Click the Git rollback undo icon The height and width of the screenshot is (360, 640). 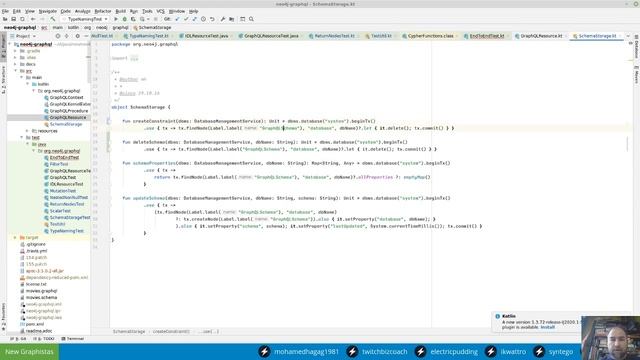[212, 19]
